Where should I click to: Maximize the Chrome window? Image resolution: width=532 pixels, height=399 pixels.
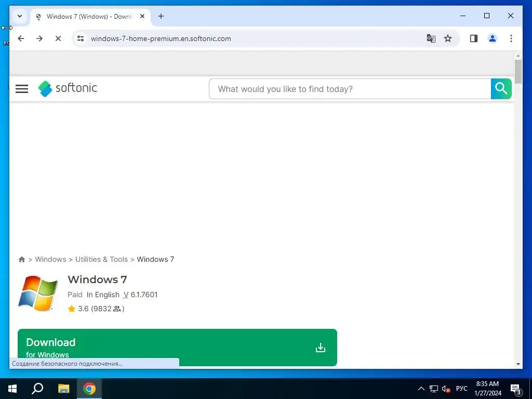point(486,16)
